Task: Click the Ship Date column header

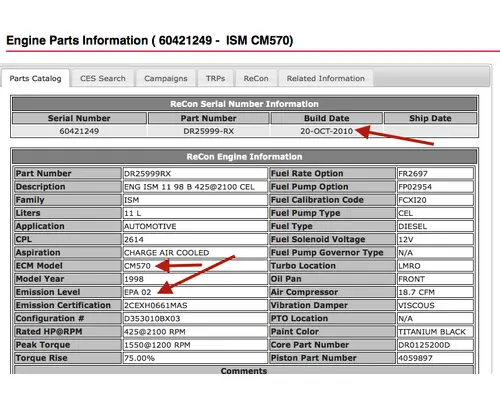Action: 430,118
